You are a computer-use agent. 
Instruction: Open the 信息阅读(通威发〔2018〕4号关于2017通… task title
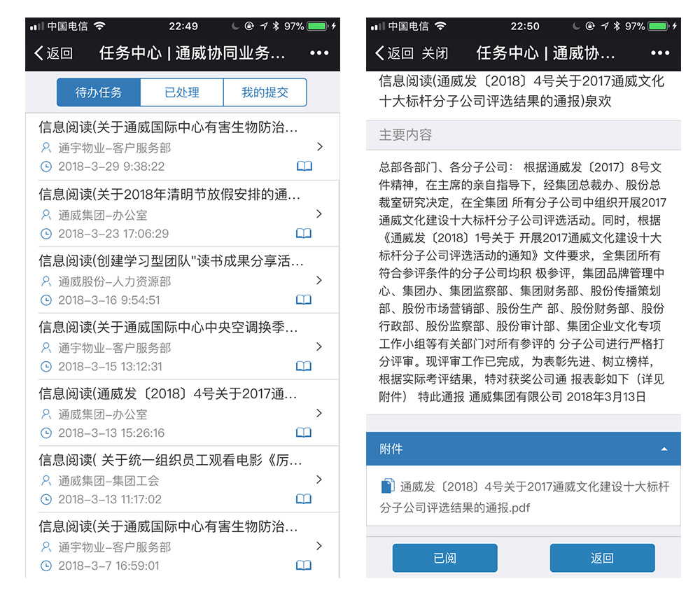[x=168, y=394]
